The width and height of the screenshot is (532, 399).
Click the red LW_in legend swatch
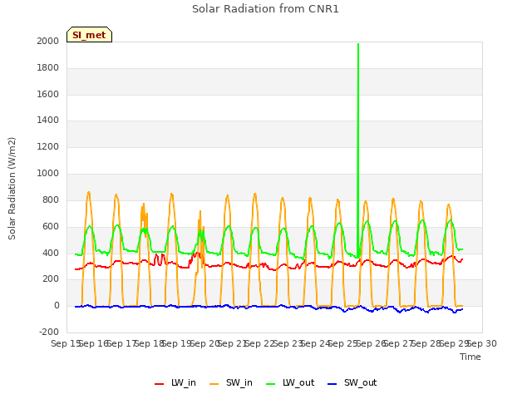pos(159,384)
